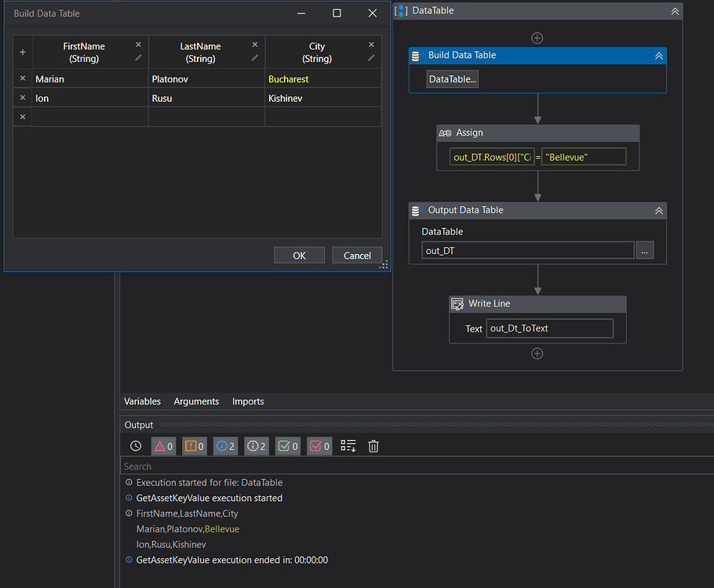Collapse the Build Data Table activity
The height and width of the screenshot is (588, 714).
[659, 56]
